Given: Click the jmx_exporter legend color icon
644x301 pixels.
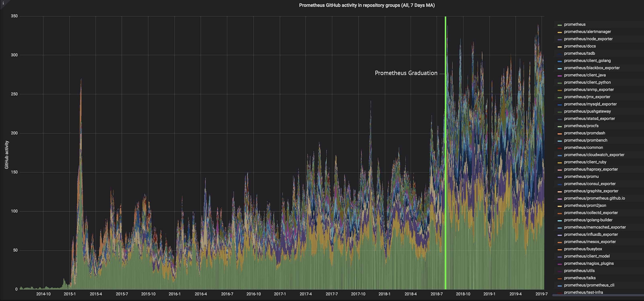Looking at the screenshot, I should (x=560, y=98).
